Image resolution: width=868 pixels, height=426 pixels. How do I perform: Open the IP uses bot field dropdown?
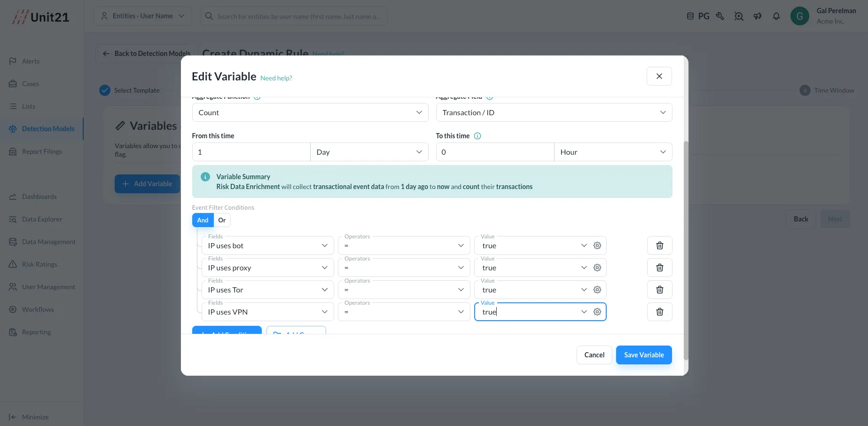coord(267,245)
